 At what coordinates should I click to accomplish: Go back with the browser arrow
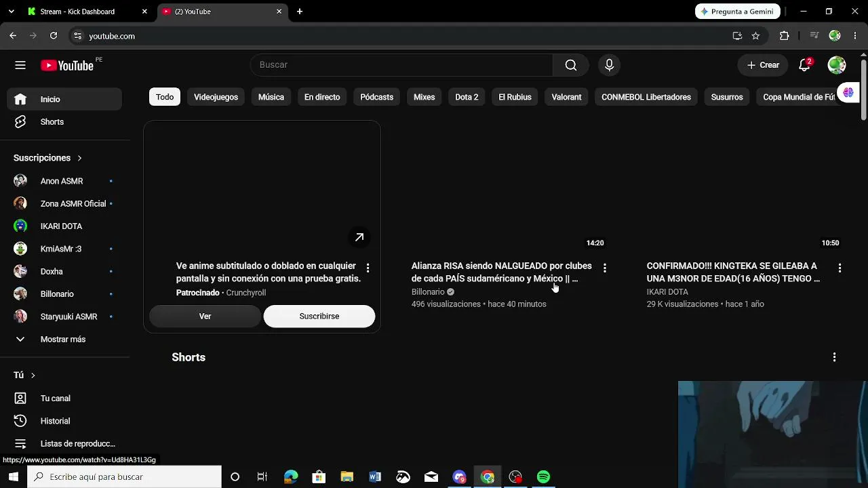(x=13, y=36)
